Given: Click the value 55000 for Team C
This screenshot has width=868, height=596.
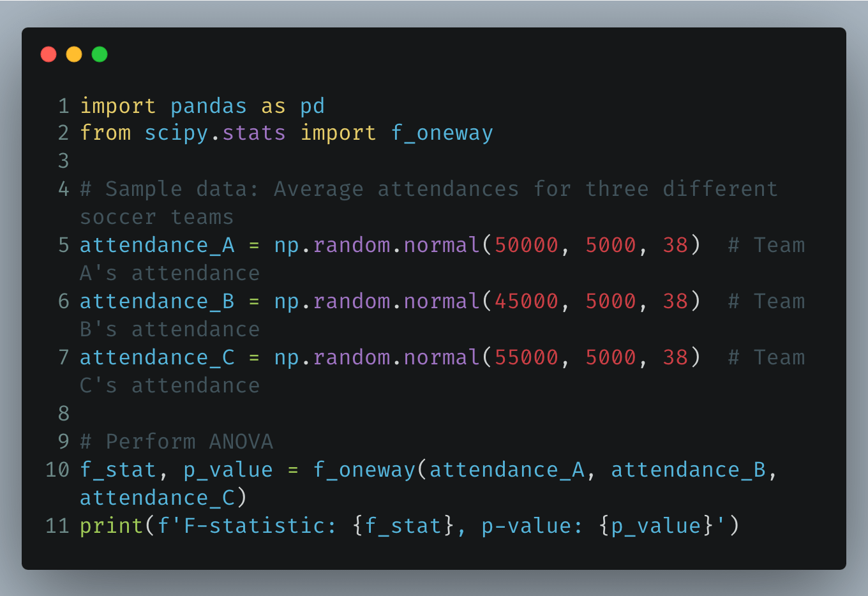Looking at the screenshot, I should tap(526, 357).
